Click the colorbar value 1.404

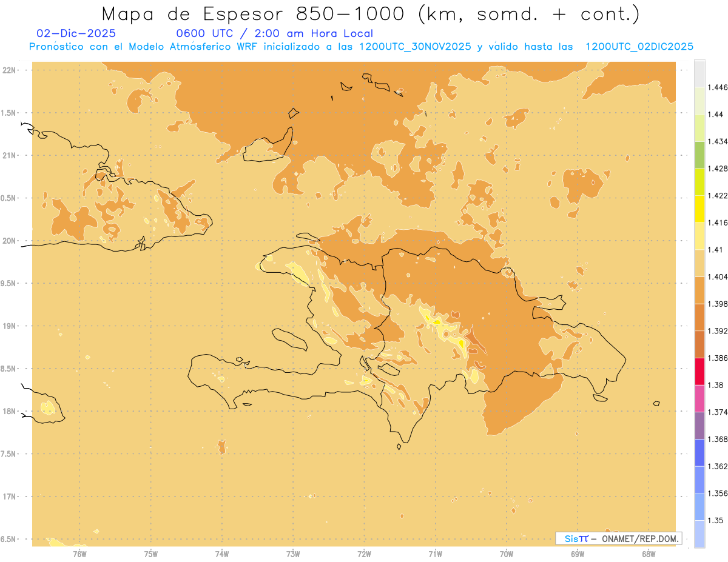point(717,276)
